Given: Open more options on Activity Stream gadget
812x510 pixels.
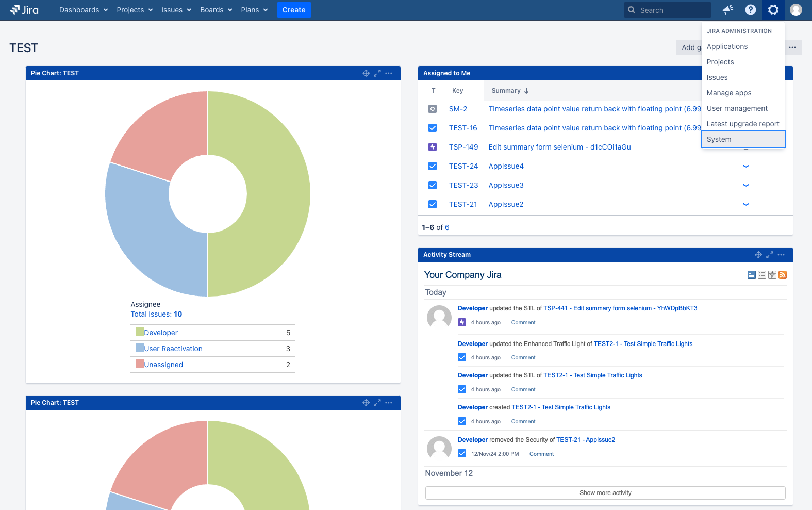Looking at the screenshot, I should click(x=782, y=255).
